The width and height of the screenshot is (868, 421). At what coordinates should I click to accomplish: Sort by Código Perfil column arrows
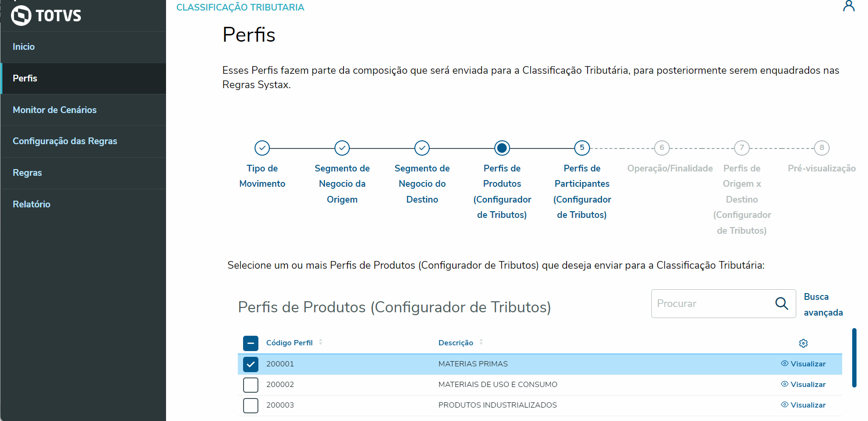tap(321, 342)
